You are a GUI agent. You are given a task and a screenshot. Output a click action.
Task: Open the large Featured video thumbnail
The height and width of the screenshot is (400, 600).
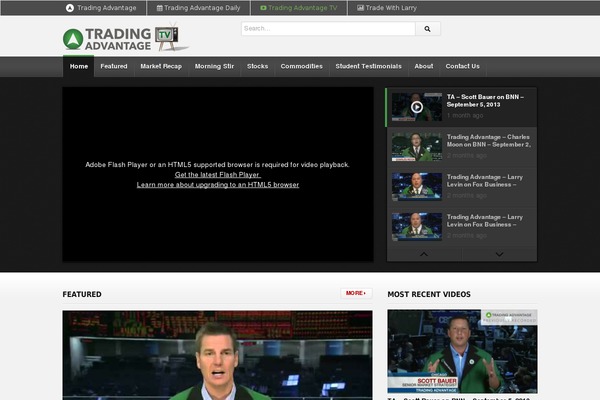coord(217,355)
